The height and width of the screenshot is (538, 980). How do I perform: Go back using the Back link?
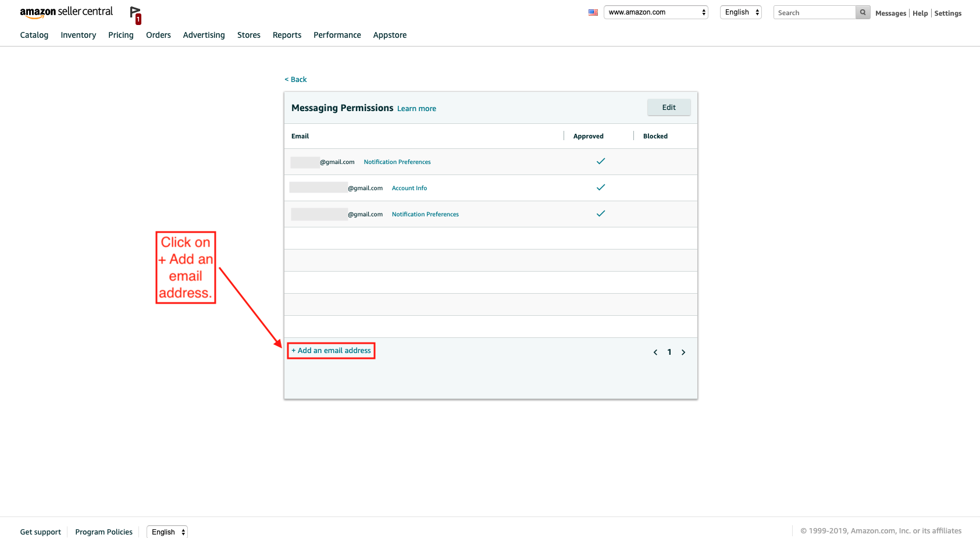[x=295, y=80]
